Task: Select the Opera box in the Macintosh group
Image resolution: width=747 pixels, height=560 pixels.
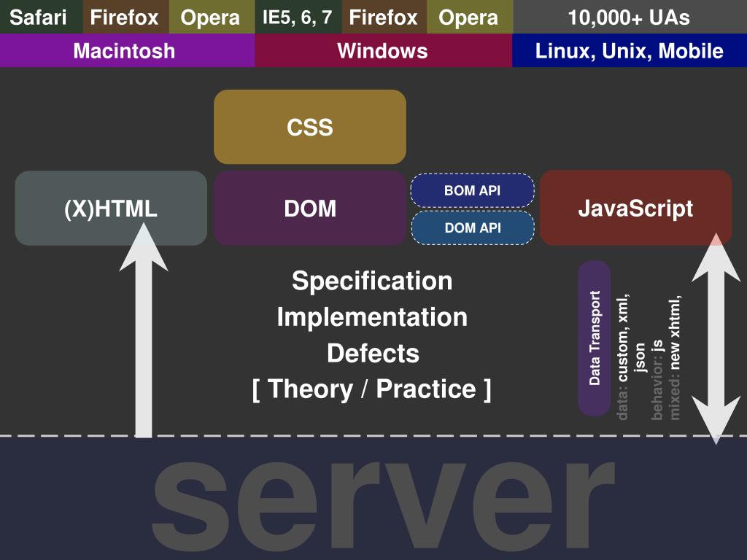Action: click(x=212, y=17)
